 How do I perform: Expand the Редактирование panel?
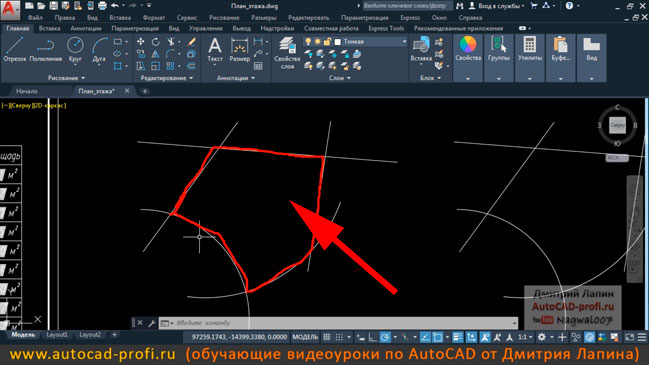(166, 78)
